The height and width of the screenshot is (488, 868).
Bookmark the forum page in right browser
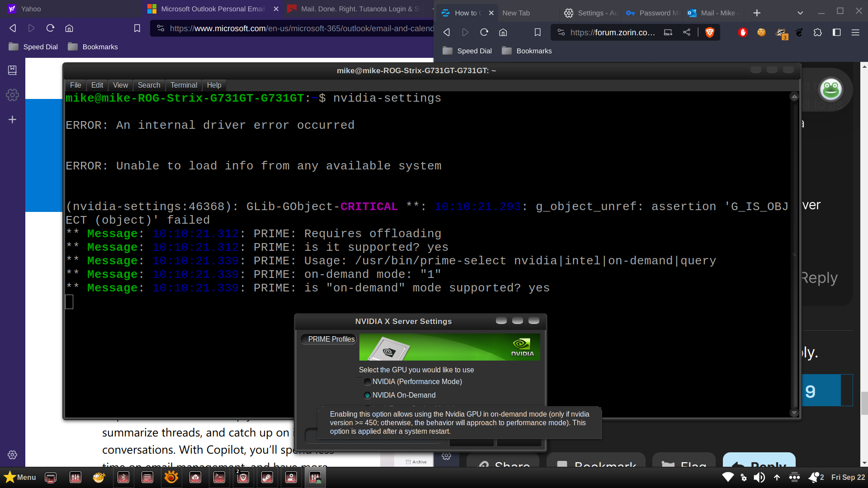pyautogui.click(x=538, y=32)
